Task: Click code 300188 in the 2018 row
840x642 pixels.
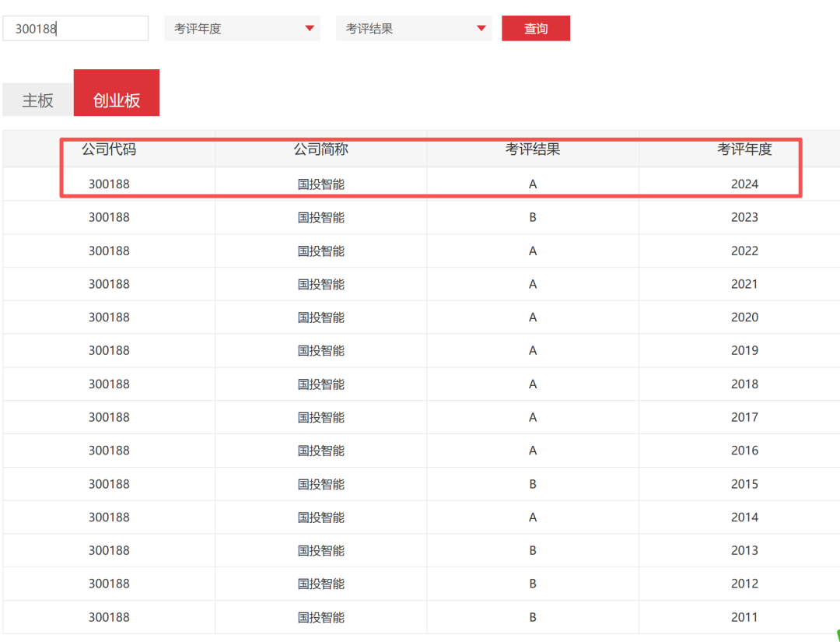Action: coord(109,384)
